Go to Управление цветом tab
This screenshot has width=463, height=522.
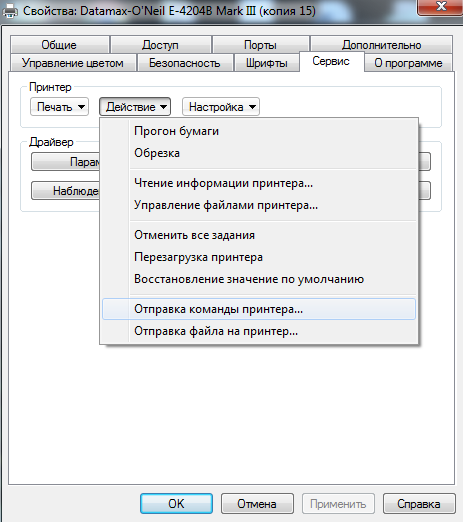click(73, 63)
